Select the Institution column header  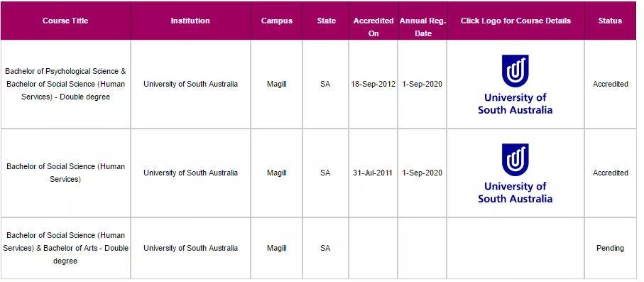tap(190, 21)
